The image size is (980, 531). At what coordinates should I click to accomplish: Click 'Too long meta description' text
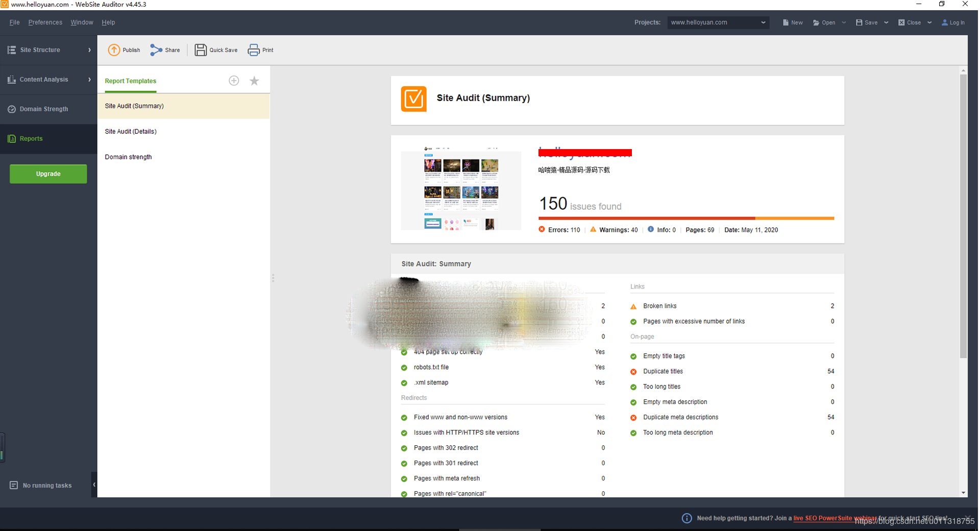[678, 433]
